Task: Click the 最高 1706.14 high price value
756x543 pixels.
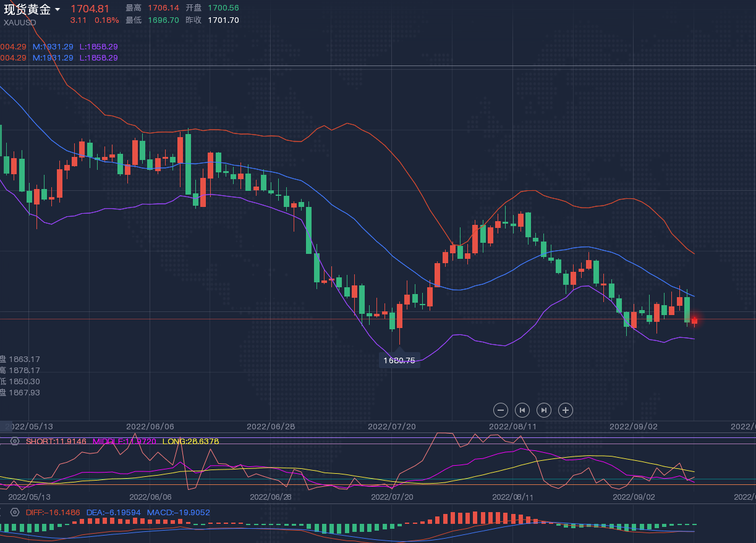Action: coord(163,8)
